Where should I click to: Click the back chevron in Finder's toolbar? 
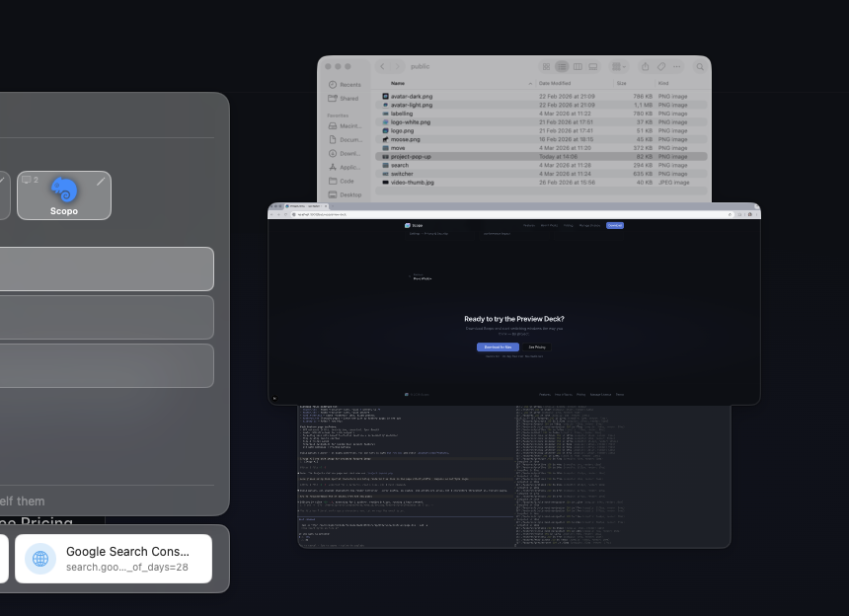coord(383,66)
